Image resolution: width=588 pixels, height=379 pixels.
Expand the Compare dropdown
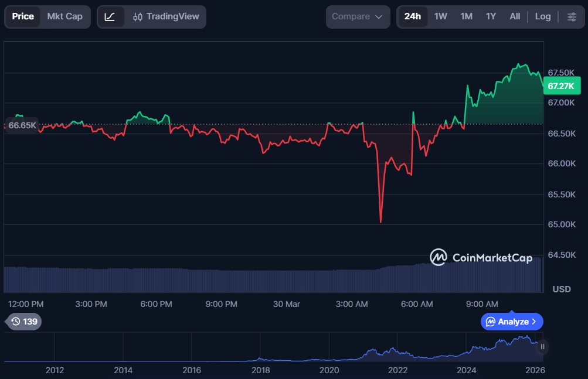357,16
